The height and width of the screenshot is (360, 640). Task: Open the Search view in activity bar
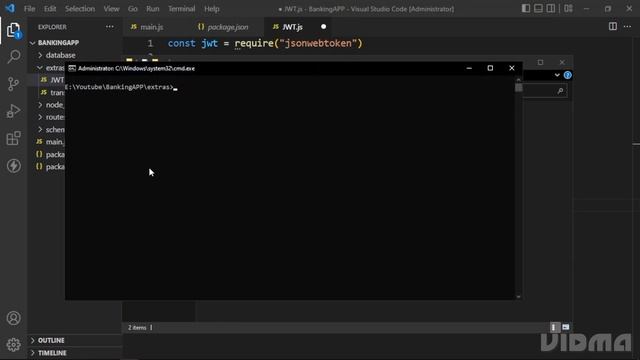click(x=13, y=56)
